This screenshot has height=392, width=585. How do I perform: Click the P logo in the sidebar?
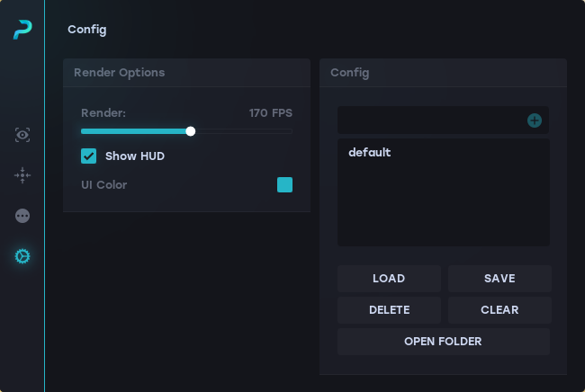[22, 30]
